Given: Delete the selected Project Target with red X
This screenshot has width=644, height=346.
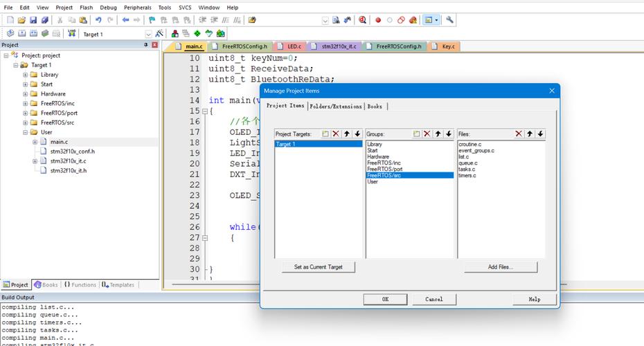Looking at the screenshot, I should coord(336,134).
